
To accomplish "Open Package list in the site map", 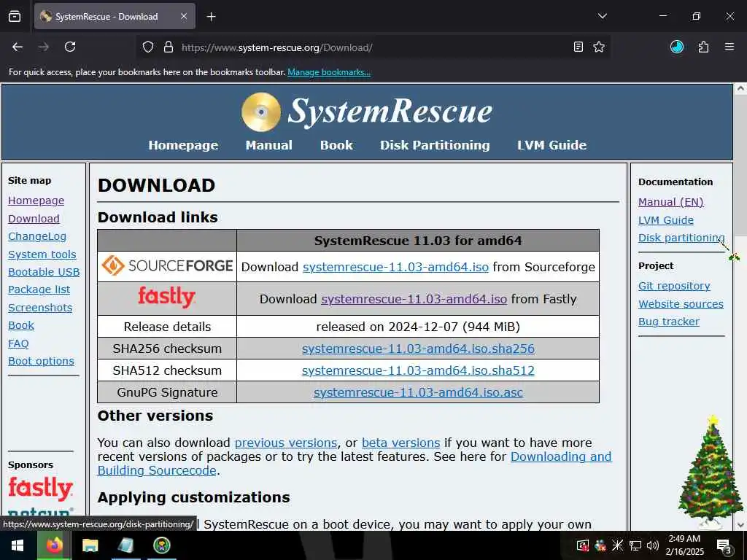I will pos(39,289).
